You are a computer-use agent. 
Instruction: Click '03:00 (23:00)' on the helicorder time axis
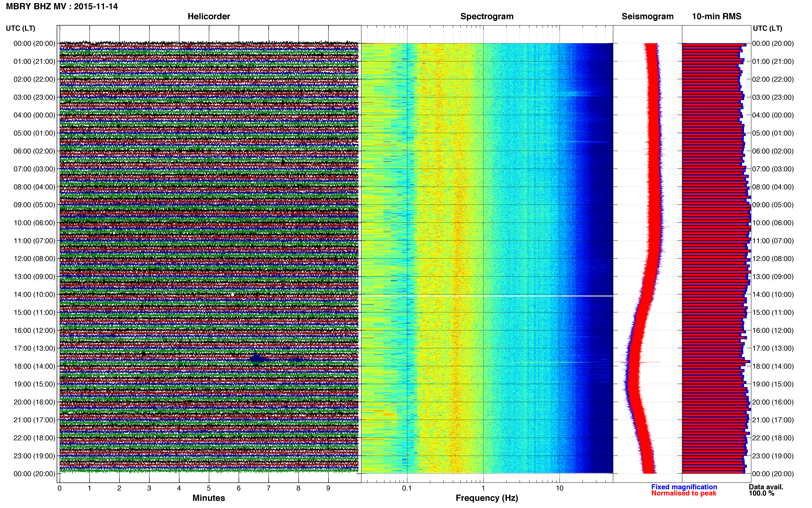[34, 97]
